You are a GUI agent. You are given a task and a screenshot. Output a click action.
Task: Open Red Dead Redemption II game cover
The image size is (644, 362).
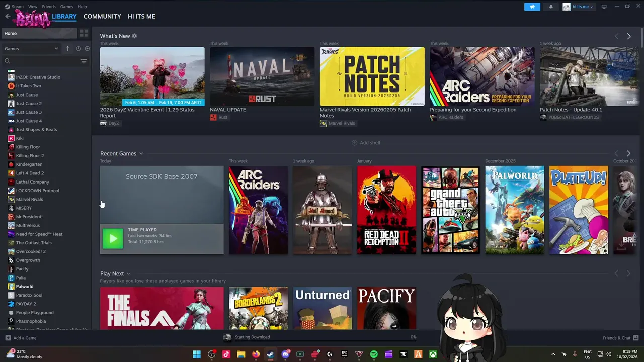pyautogui.click(x=386, y=210)
